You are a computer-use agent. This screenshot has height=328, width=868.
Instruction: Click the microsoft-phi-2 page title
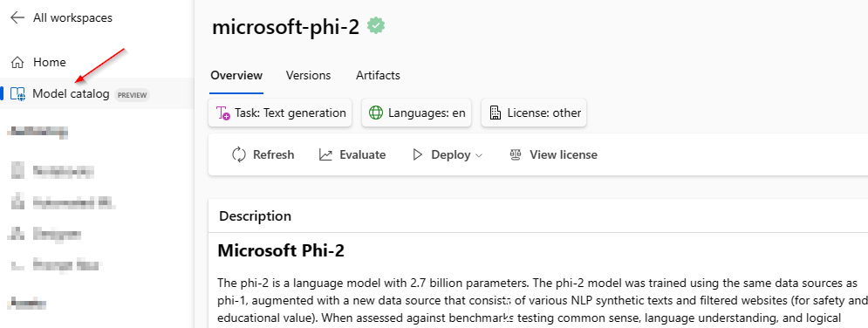[x=286, y=28]
